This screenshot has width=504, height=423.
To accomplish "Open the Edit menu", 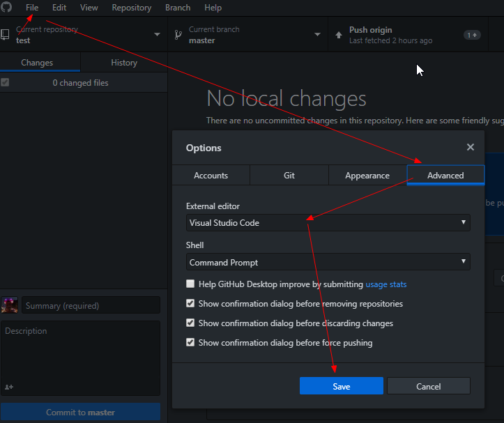I will [59, 8].
